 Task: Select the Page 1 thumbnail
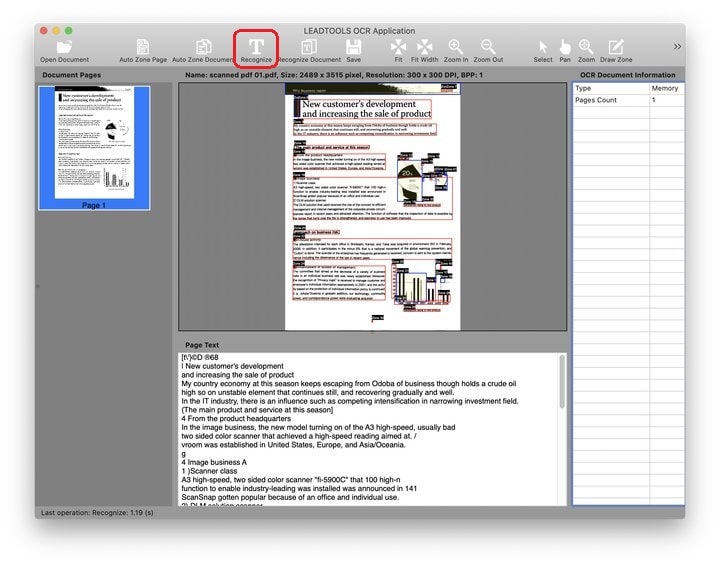coord(94,147)
